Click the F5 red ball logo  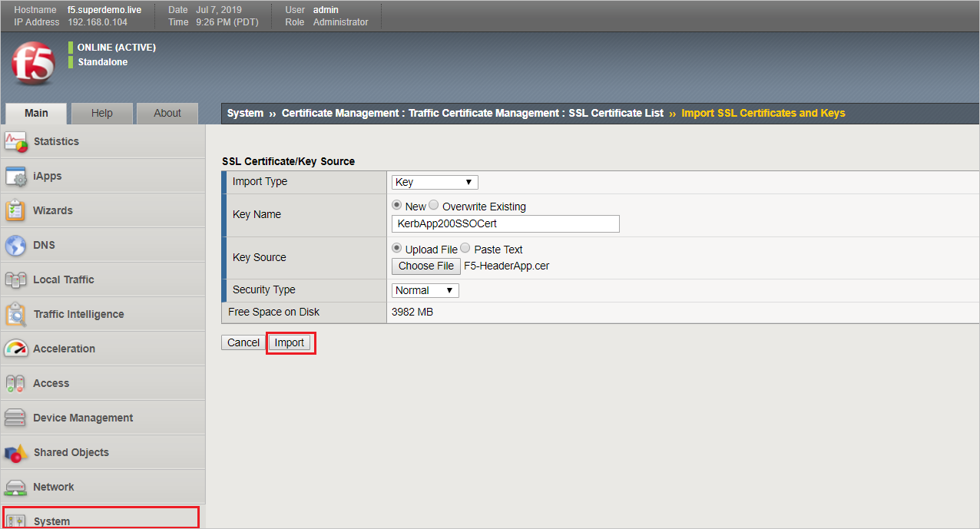[x=34, y=63]
